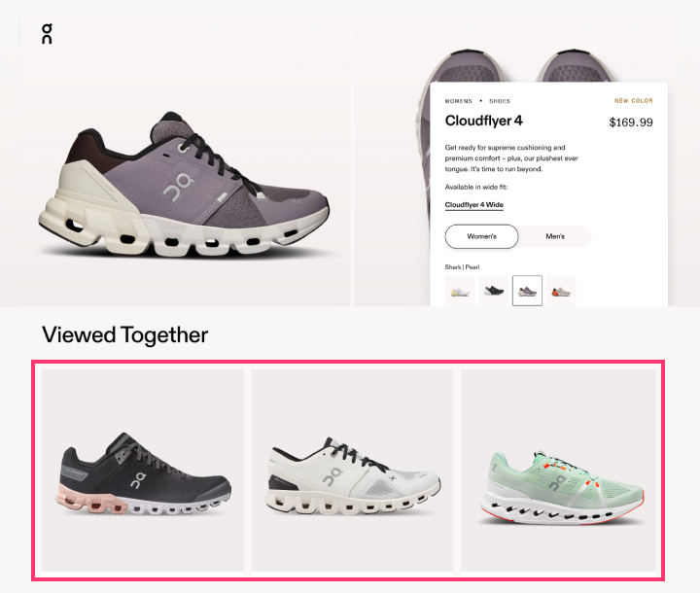The height and width of the screenshot is (593, 700).
Task: Select the Shark Pearl purple swatch
Action: pos(527,291)
